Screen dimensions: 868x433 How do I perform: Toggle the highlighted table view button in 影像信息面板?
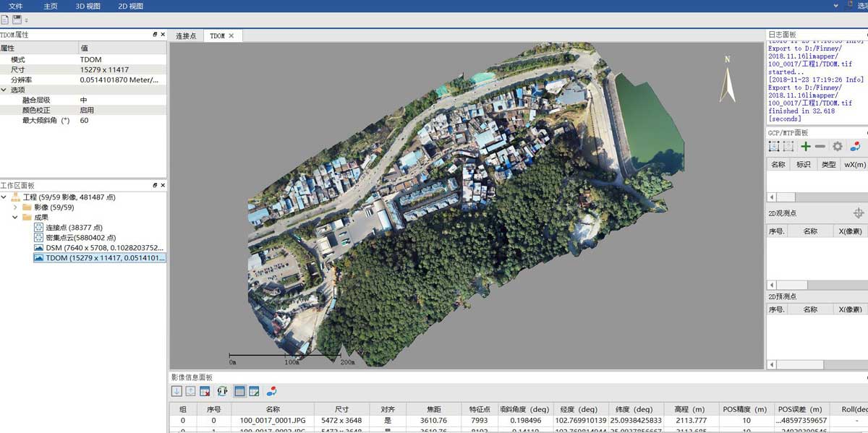pos(239,391)
